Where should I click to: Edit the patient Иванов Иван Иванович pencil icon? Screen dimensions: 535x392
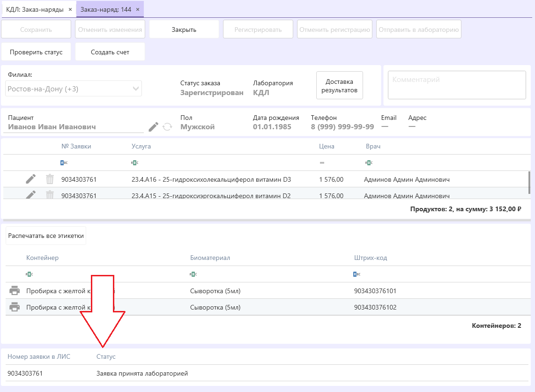(153, 127)
